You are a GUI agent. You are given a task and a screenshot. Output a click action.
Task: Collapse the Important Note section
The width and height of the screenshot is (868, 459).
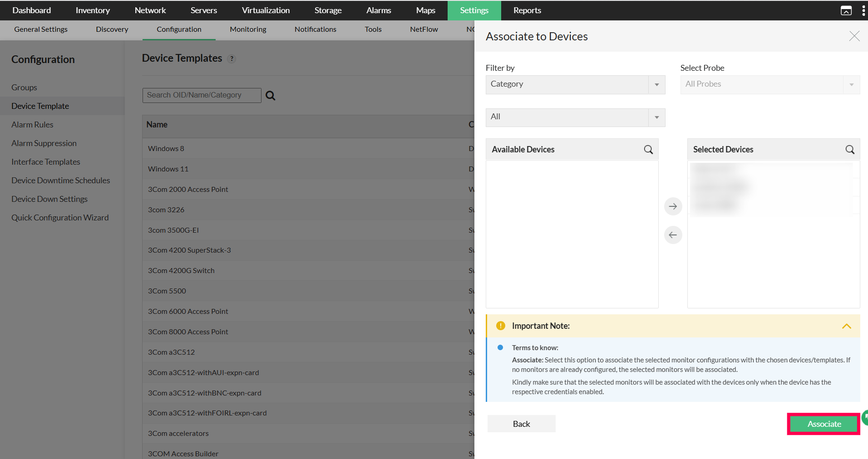coord(846,326)
